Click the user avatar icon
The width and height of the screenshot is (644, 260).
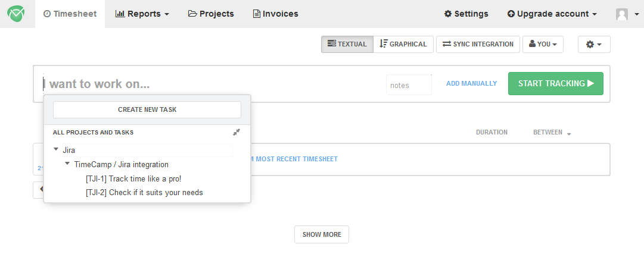(x=622, y=14)
